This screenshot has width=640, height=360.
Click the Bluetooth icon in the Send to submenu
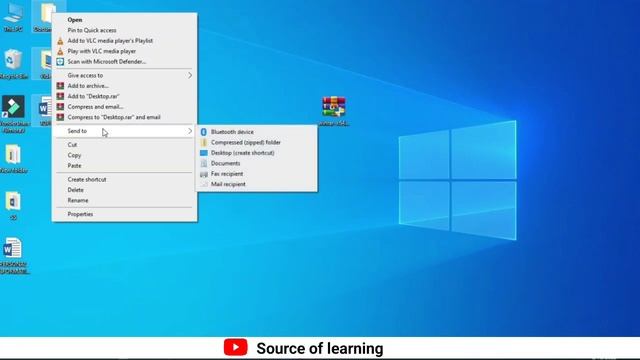tap(204, 132)
